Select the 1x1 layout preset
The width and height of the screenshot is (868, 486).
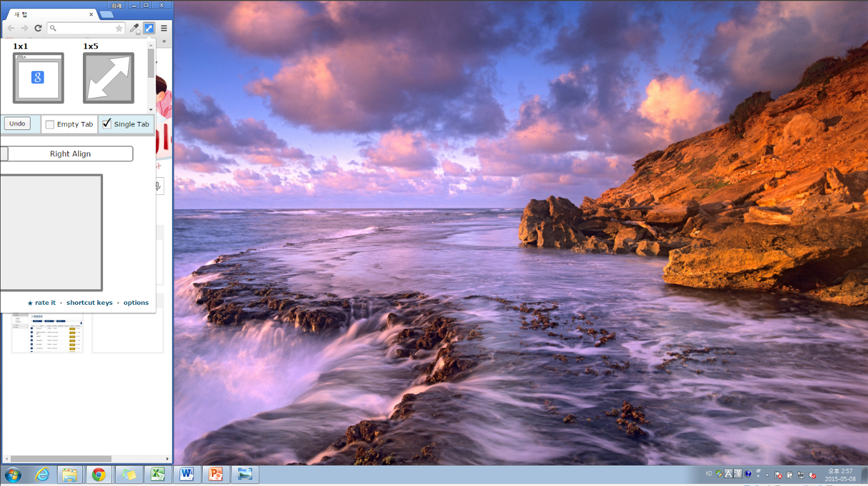pos(39,78)
